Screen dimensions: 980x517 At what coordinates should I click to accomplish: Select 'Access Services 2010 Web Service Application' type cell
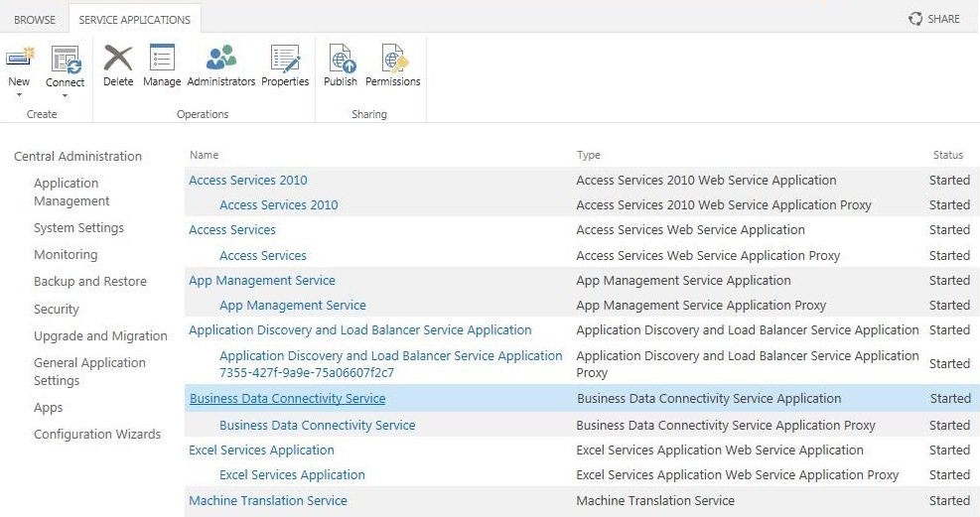(x=706, y=180)
